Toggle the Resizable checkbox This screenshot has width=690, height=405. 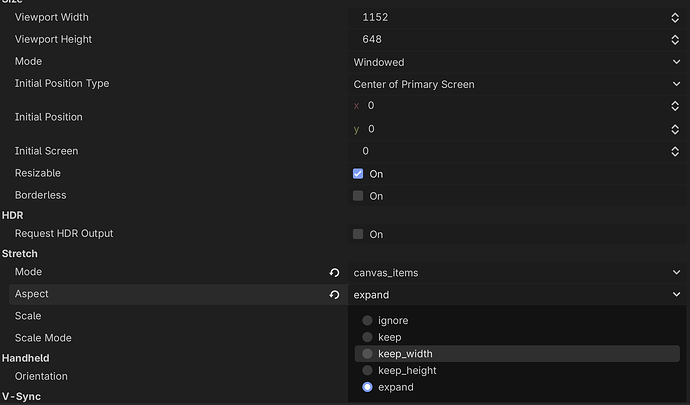[x=358, y=173]
